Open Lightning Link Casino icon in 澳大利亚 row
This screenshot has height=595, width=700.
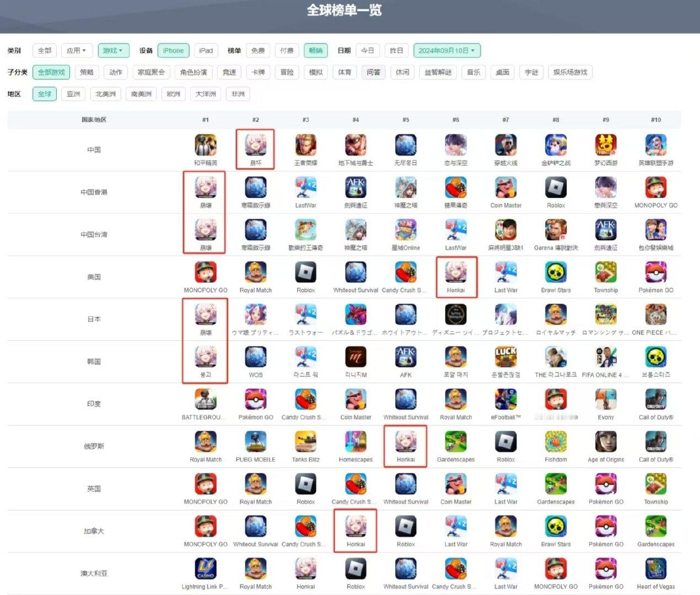click(x=206, y=570)
